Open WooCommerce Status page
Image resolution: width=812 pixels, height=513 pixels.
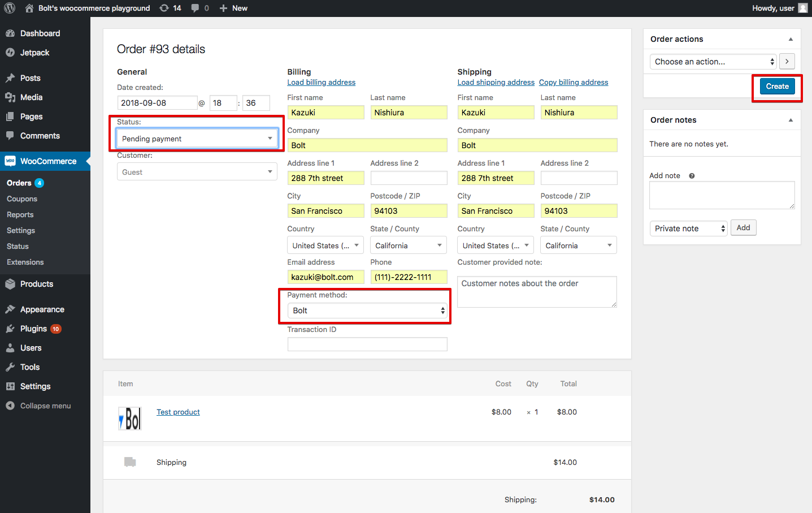click(18, 246)
